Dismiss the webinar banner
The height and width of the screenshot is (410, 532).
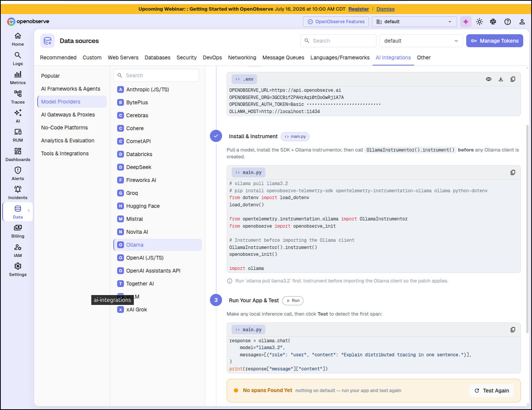pos(386,9)
